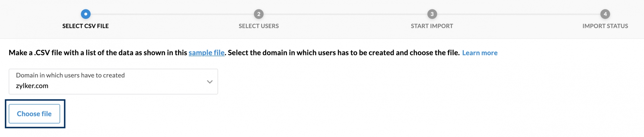Select the SELECT CSV FILE step label

tap(85, 26)
